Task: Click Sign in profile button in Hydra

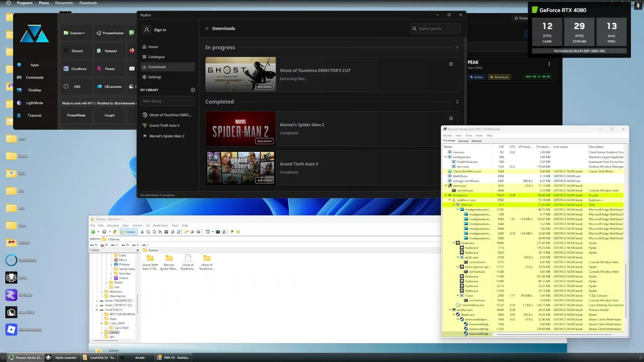Action: point(155,30)
